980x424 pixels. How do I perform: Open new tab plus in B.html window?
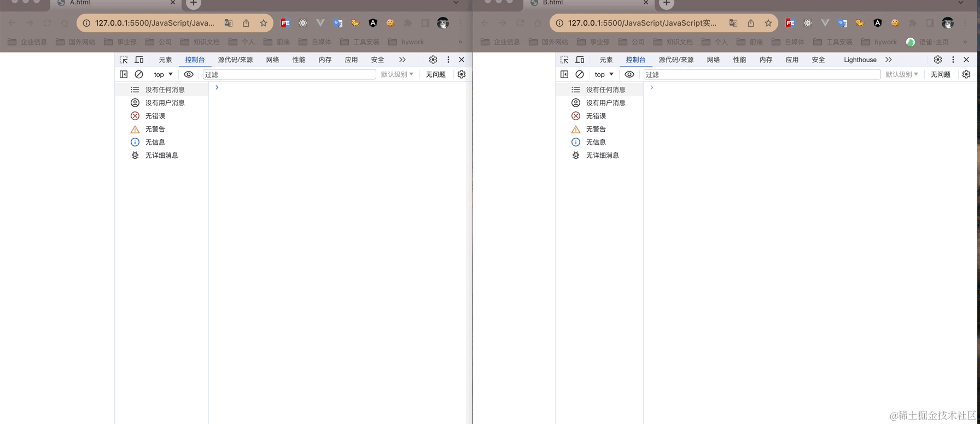click(x=666, y=3)
